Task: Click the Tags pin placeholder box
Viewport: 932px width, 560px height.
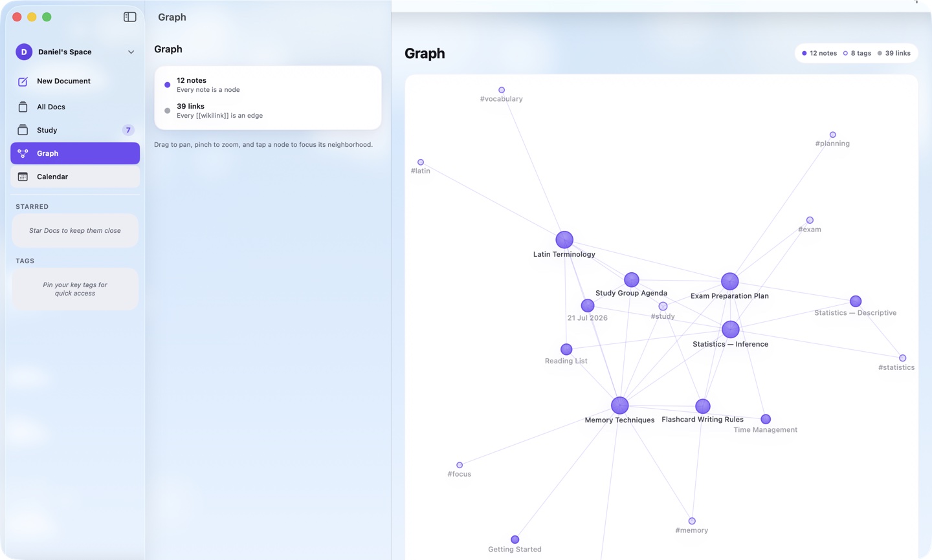Action: [x=75, y=289]
